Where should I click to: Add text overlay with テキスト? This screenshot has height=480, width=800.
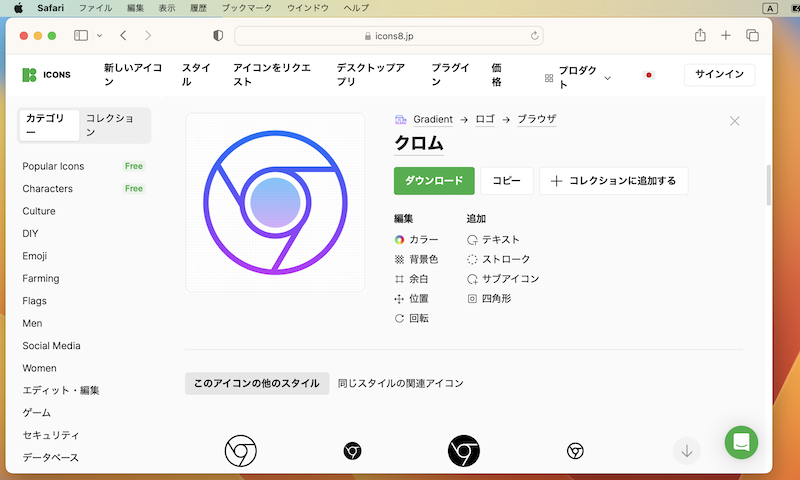point(473,239)
